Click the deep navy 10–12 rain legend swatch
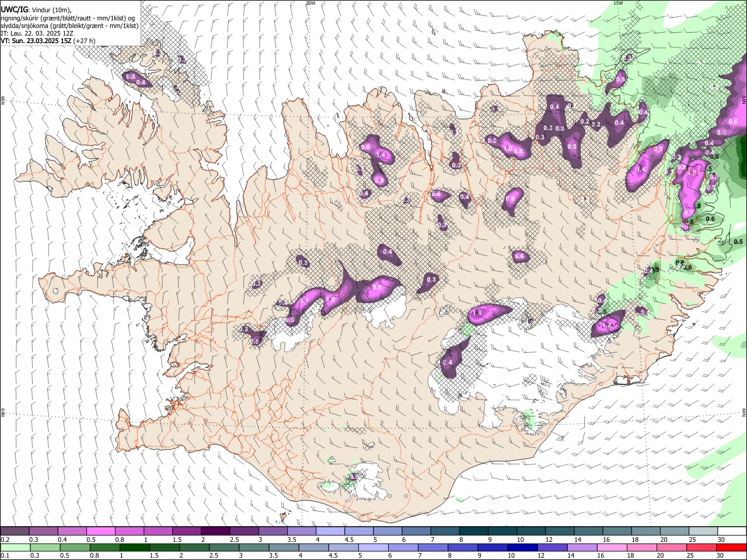Viewport: 747px width, 560px height. (522, 548)
